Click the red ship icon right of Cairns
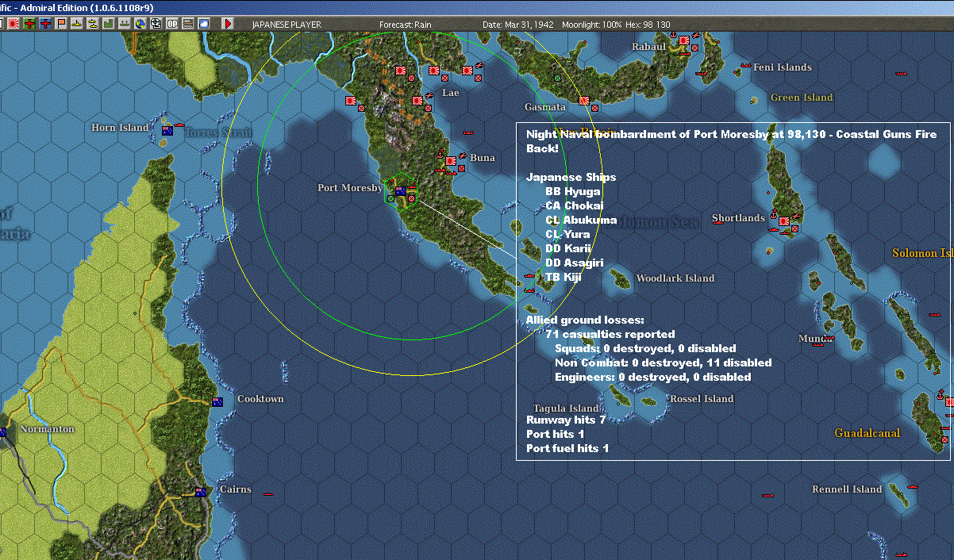Screen dimensions: 954x560 coord(268,493)
